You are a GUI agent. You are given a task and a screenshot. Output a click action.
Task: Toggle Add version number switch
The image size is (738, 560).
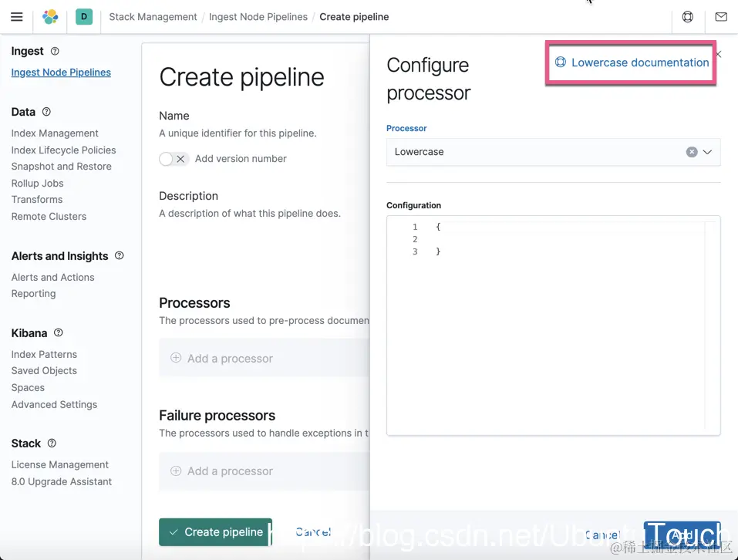click(174, 159)
